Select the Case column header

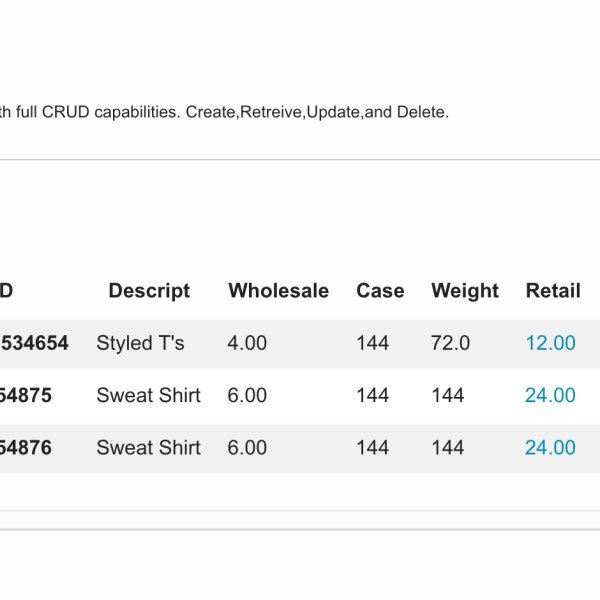tap(380, 291)
